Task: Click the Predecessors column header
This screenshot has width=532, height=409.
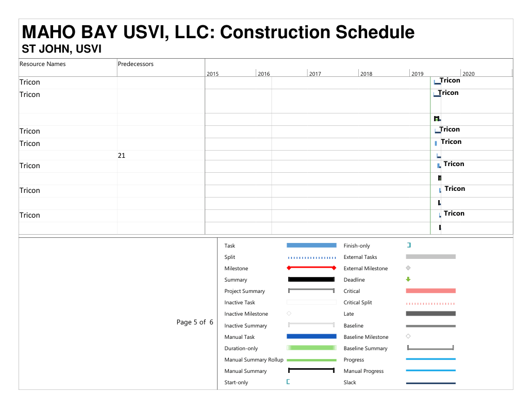Action: click(x=136, y=64)
